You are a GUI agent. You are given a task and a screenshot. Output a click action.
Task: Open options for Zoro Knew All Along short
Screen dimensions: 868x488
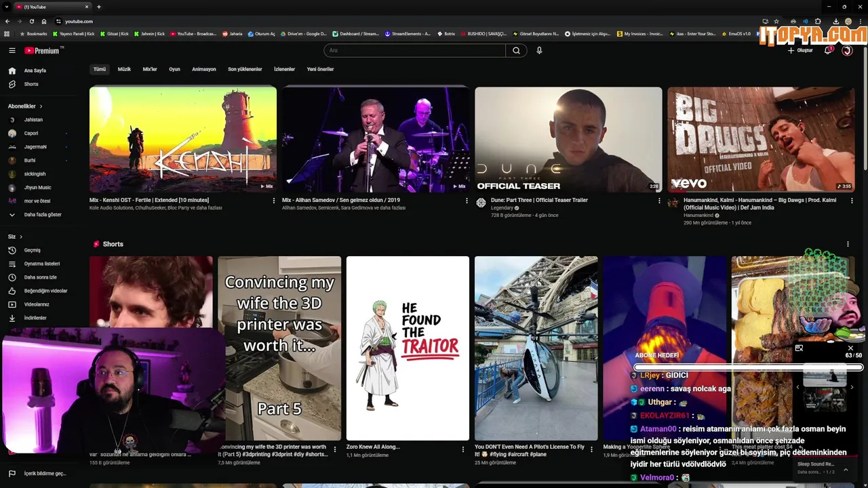(x=463, y=449)
